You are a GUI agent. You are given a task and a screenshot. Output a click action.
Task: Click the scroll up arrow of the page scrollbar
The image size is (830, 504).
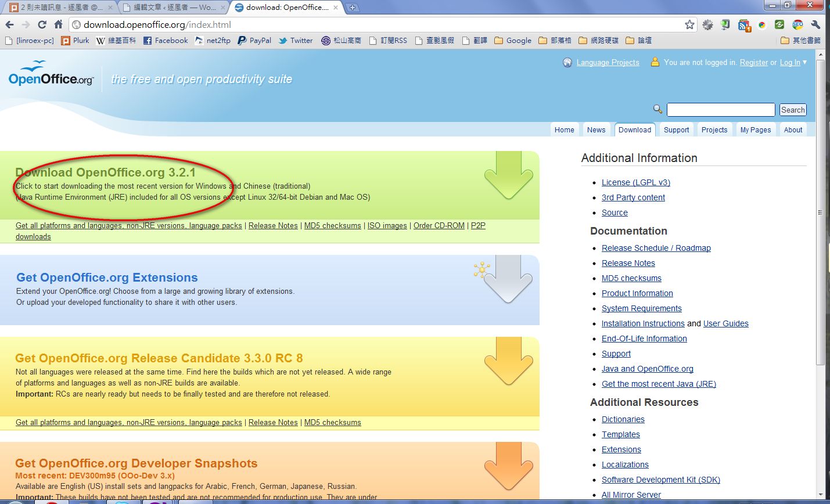(821, 55)
